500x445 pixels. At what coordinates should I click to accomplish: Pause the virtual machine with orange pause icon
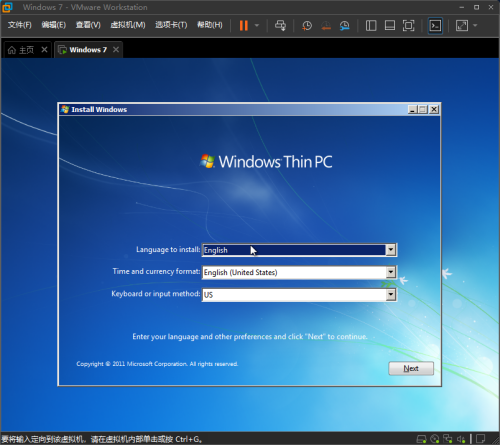pyautogui.click(x=244, y=25)
